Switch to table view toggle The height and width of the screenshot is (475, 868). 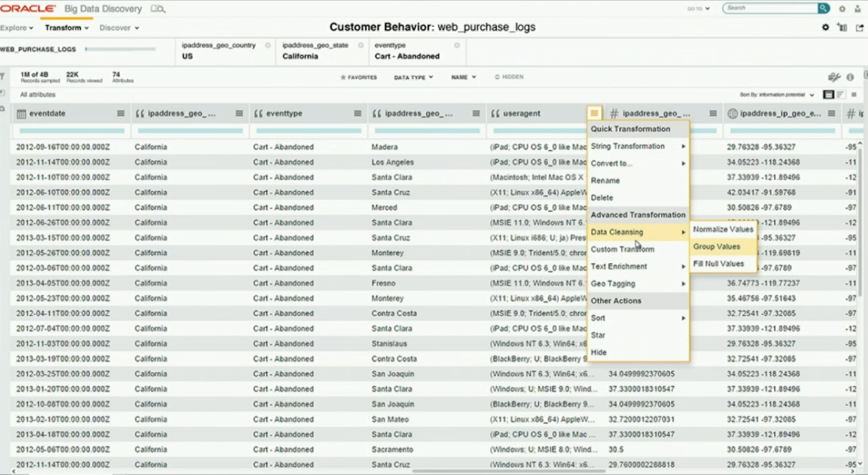(828, 94)
